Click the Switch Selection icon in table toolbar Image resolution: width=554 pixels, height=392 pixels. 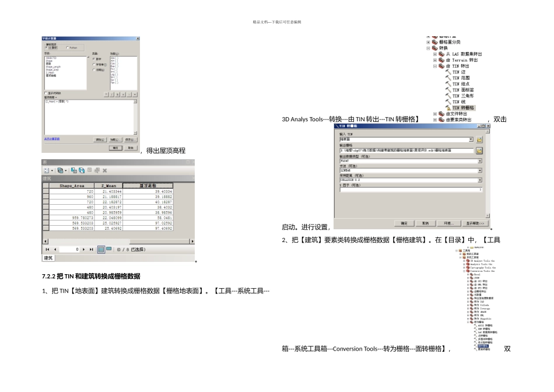(x=82, y=170)
